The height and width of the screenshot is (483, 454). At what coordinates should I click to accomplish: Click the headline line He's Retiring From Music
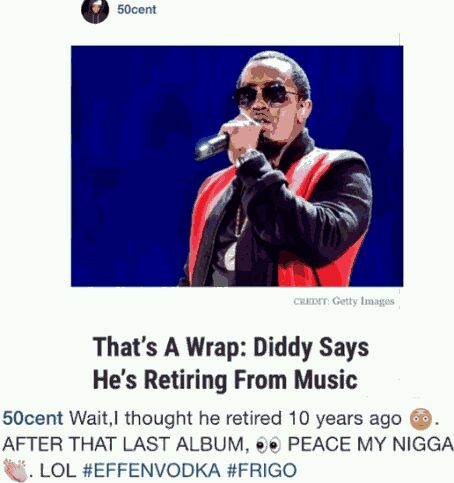(x=225, y=380)
